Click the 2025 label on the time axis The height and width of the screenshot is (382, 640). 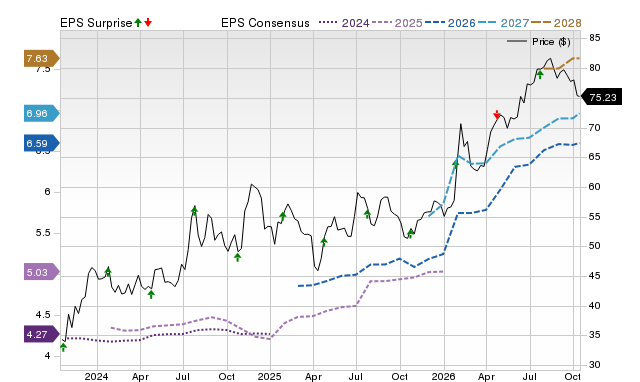(269, 376)
